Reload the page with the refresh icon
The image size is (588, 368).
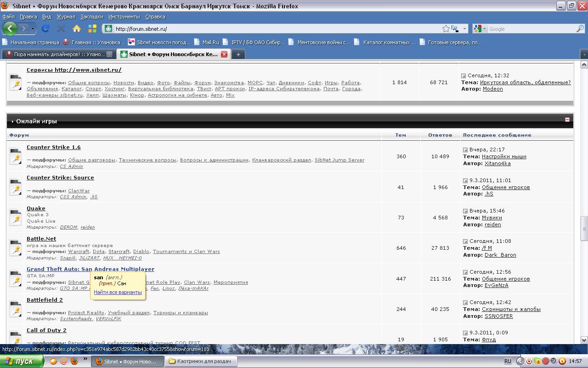coord(45,29)
